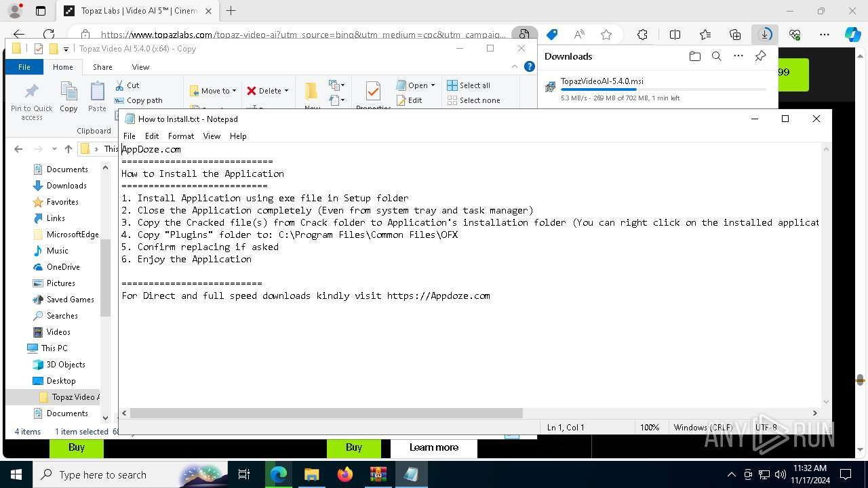Open Notepad View menu
Screen dimensions: 868x488
point(212,136)
